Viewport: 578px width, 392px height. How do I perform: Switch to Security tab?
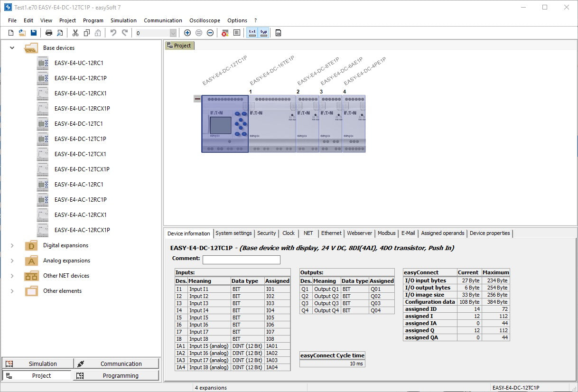point(266,233)
